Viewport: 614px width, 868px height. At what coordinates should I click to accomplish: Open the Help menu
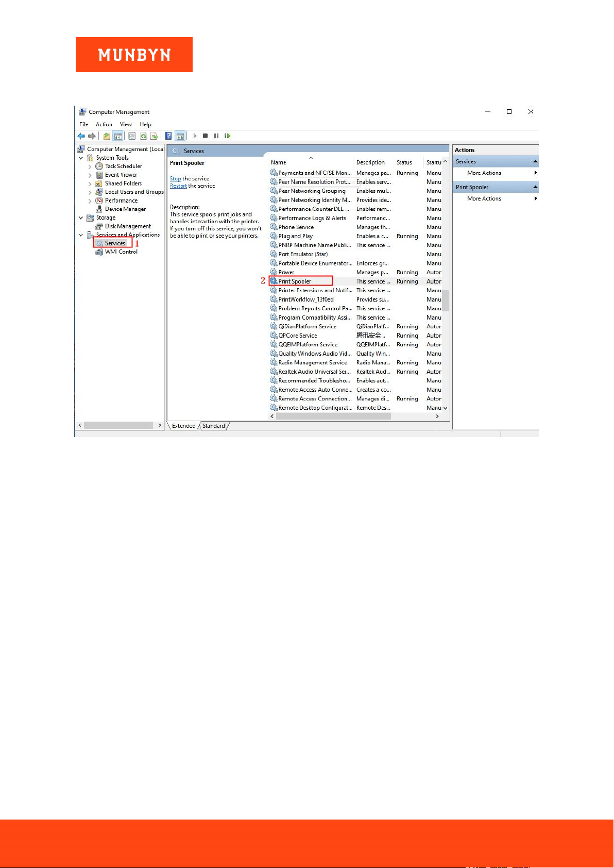(146, 125)
